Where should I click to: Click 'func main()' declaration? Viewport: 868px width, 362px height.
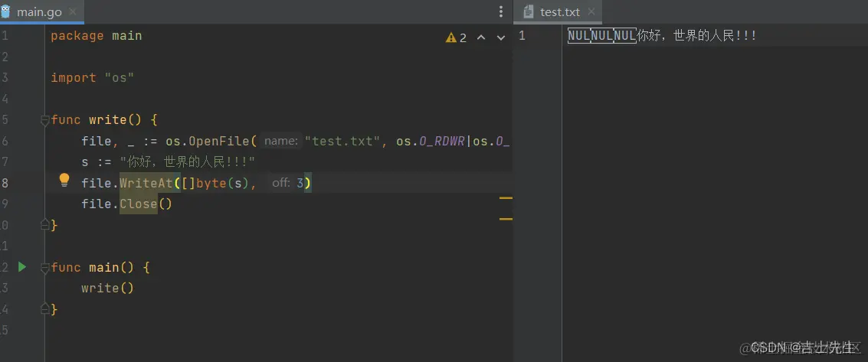(93, 268)
